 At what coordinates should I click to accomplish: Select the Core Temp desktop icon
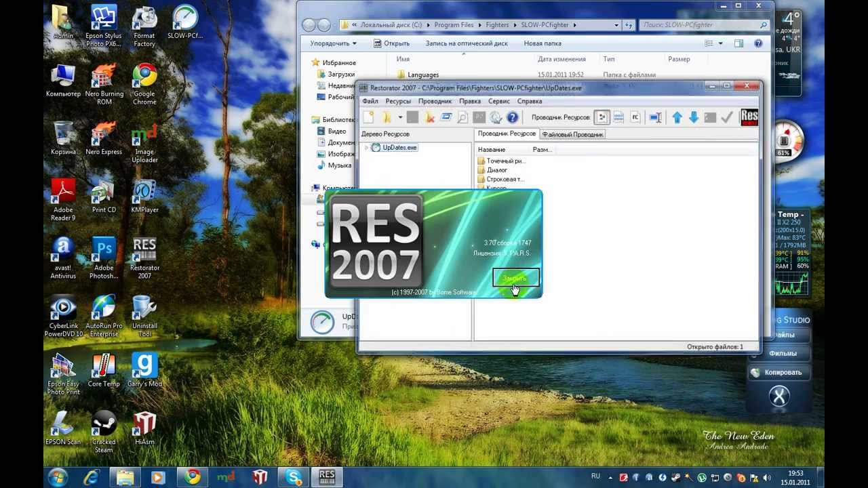tap(104, 370)
